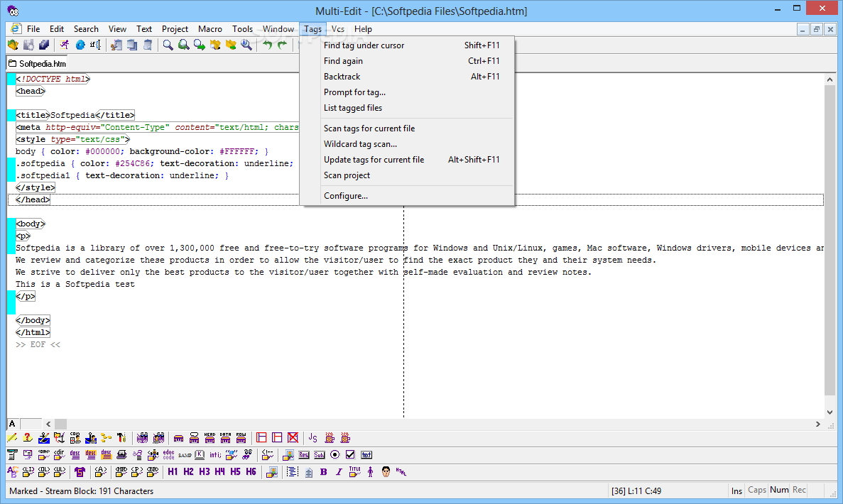
Task: Click the SAMP tag icon
Action: click(185, 454)
